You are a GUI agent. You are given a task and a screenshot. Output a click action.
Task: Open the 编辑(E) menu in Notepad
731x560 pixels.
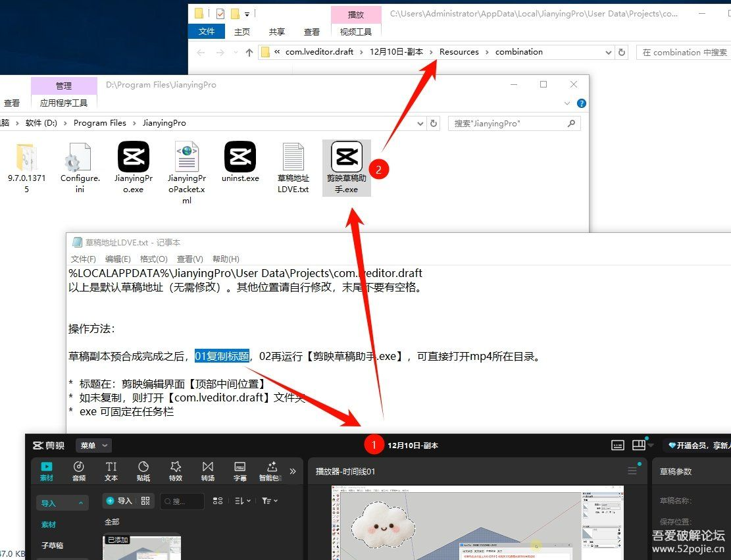point(118,259)
